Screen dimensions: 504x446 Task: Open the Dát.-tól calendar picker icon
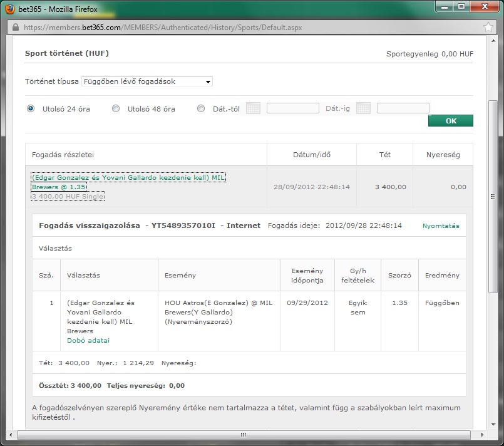click(254, 108)
